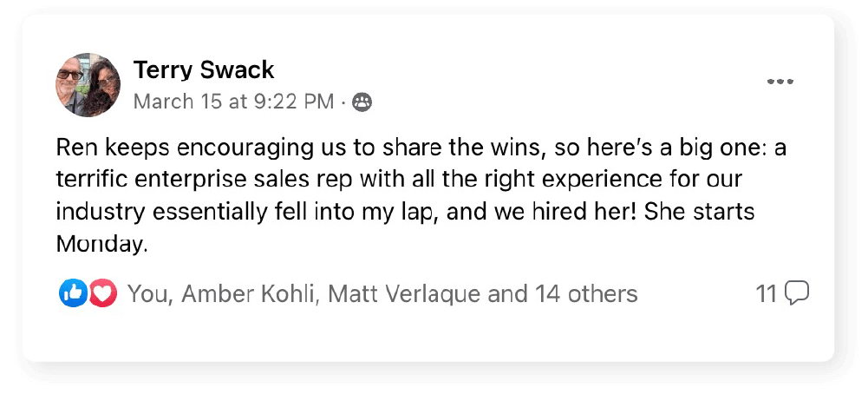The image size is (868, 401).
Task: Click the blue thumbs-up Like reaction icon
Action: [x=73, y=293]
